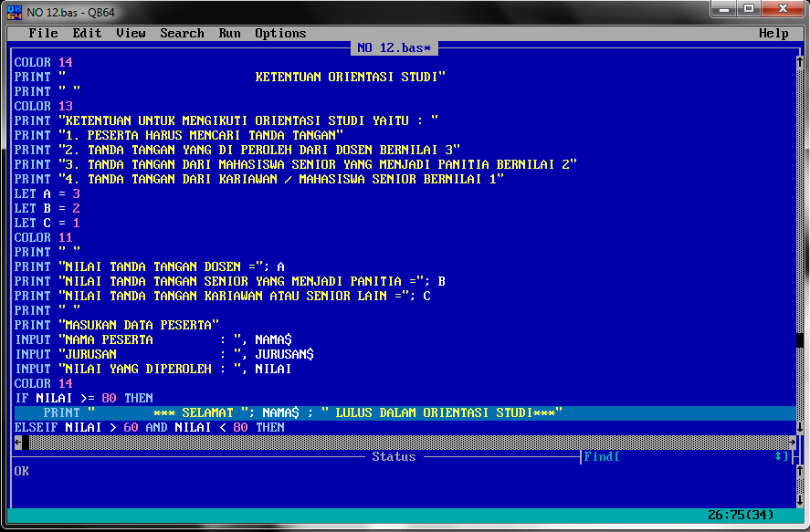Open the Edit menu
Image resolution: width=810 pixels, height=532 pixels.
coord(87,33)
